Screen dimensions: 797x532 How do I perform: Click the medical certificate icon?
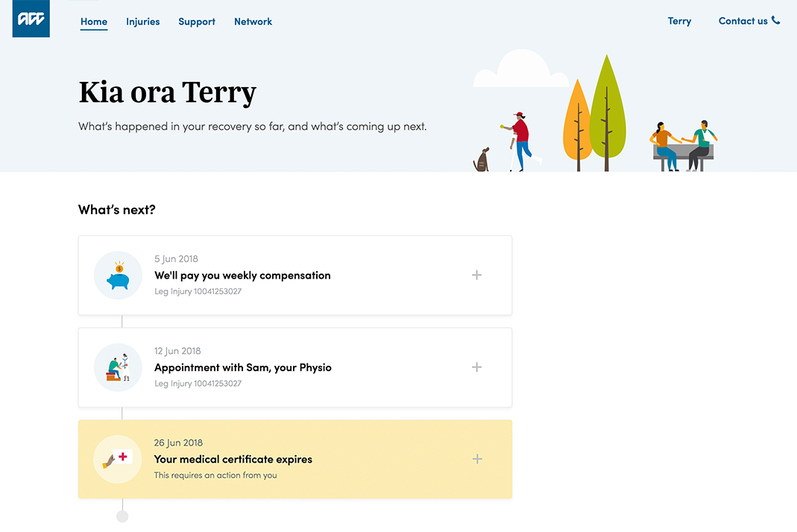tap(118, 459)
